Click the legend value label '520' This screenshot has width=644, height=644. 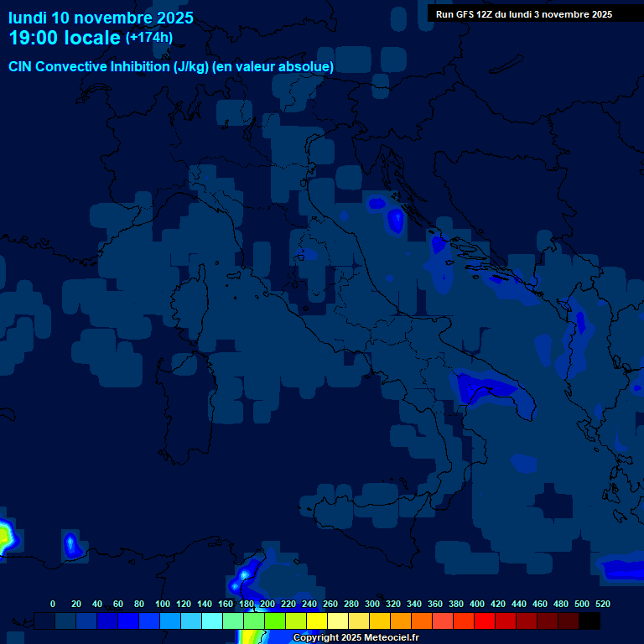coord(602,604)
